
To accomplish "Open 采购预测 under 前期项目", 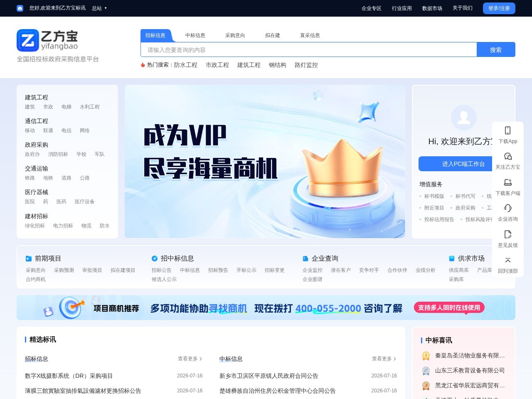I will point(64,270).
